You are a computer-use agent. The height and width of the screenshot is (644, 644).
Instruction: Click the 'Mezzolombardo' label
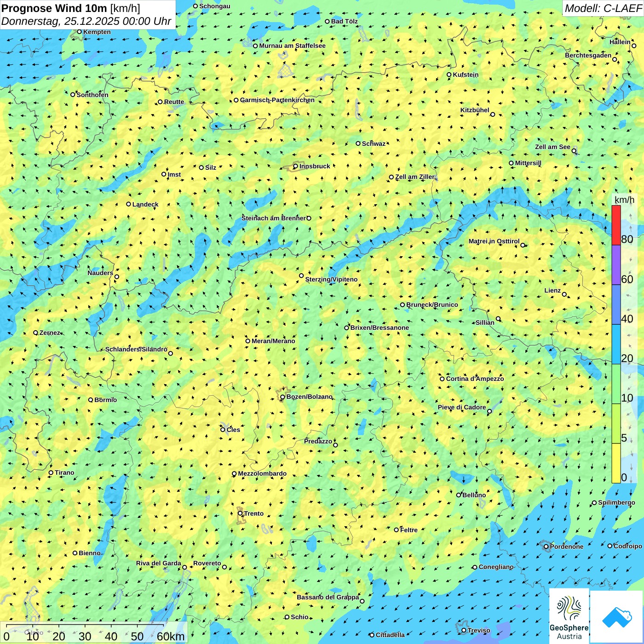263,473
